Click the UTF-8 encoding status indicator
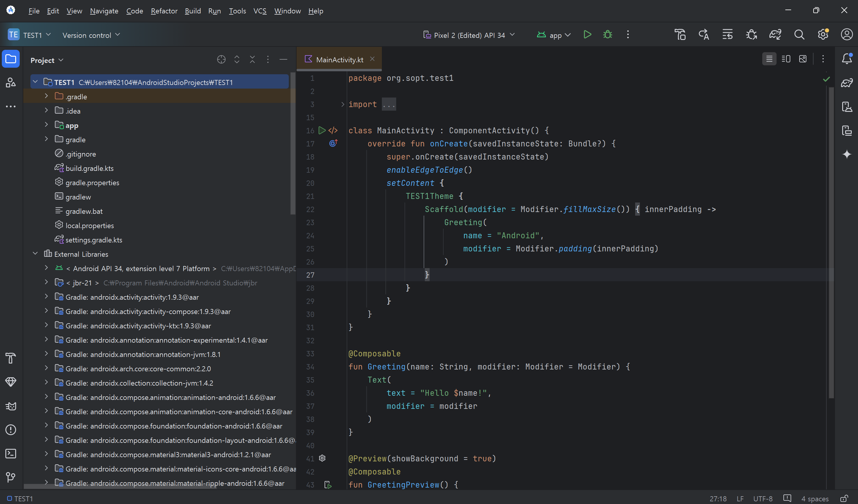This screenshot has height=504, width=858. (763, 499)
